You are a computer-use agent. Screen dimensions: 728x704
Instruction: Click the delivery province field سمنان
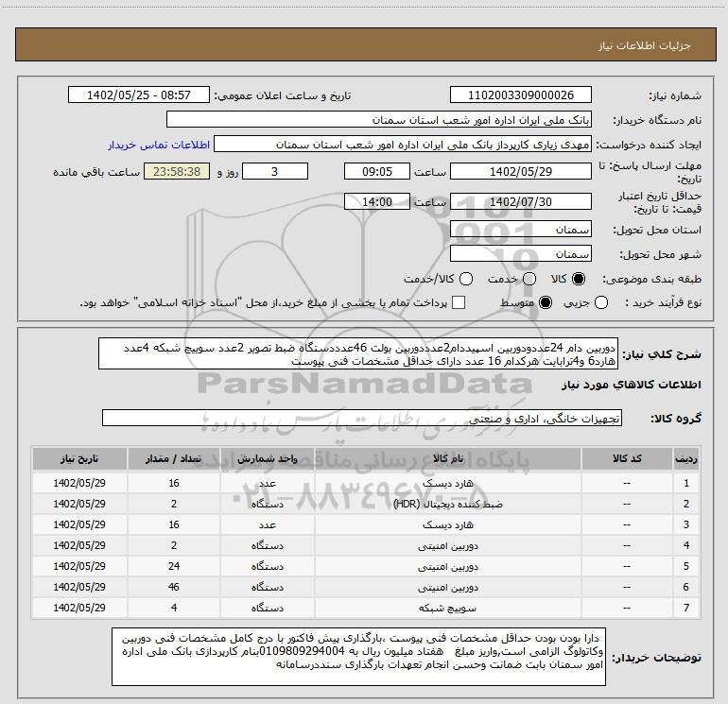tap(520, 229)
